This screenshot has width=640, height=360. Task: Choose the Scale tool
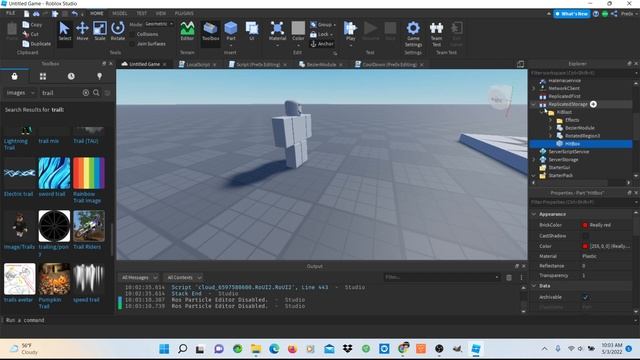(100, 31)
